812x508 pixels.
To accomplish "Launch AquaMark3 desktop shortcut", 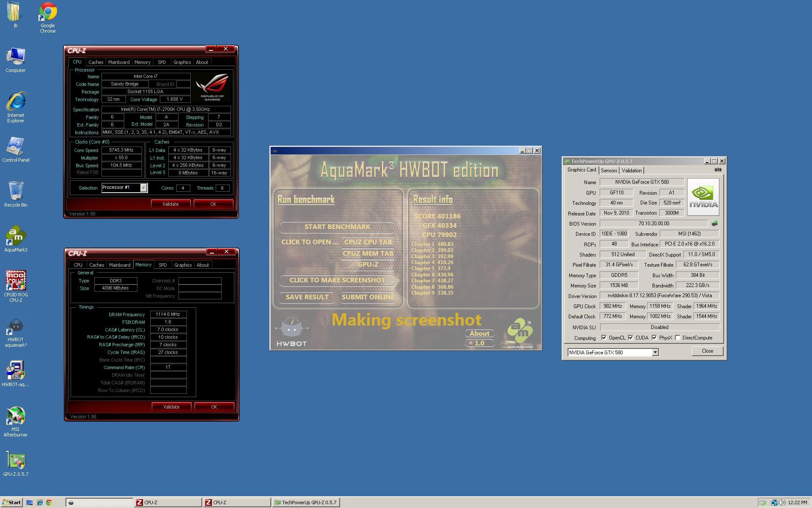I will tap(15, 239).
